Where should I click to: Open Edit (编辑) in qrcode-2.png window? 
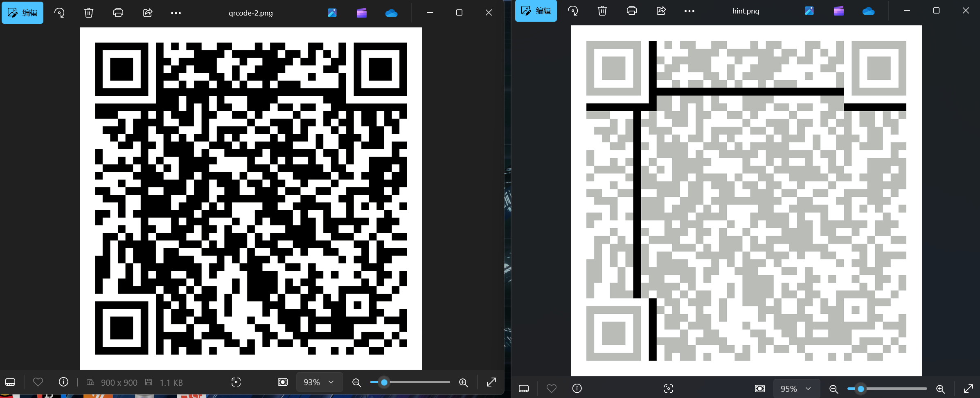click(23, 13)
